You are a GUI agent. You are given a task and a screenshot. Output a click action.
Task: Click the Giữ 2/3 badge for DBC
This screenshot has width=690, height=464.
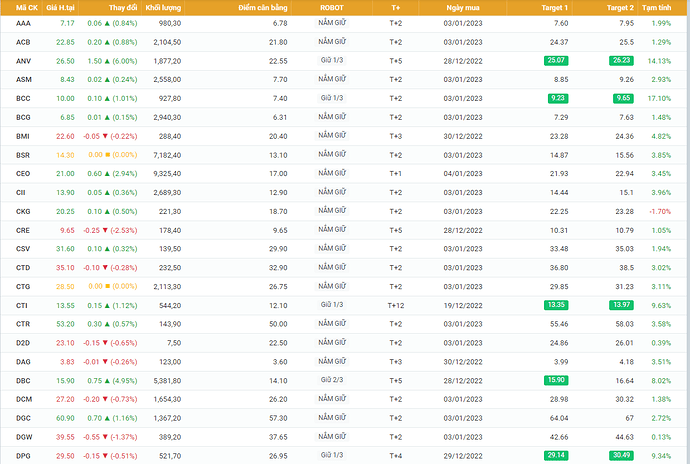(332, 380)
